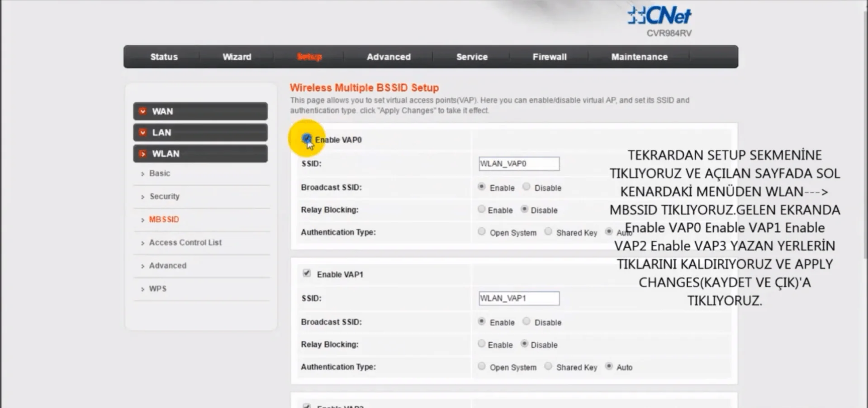Click the CNet logo

[658, 16]
